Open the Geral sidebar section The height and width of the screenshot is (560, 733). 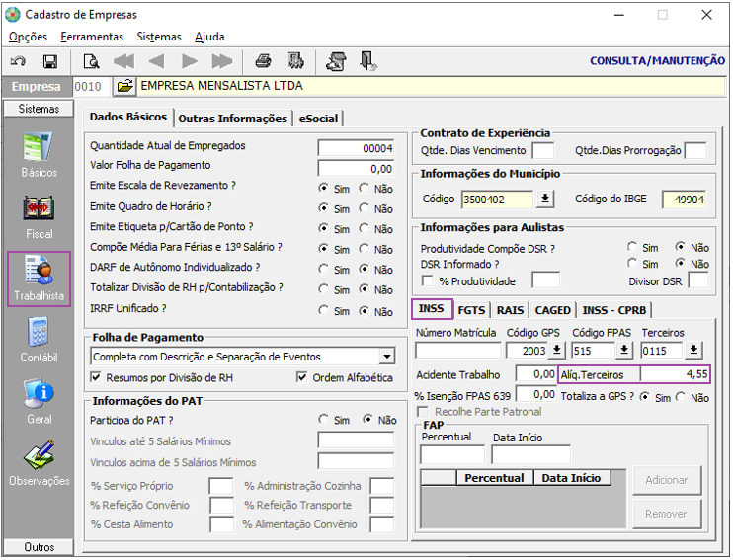tap(39, 402)
